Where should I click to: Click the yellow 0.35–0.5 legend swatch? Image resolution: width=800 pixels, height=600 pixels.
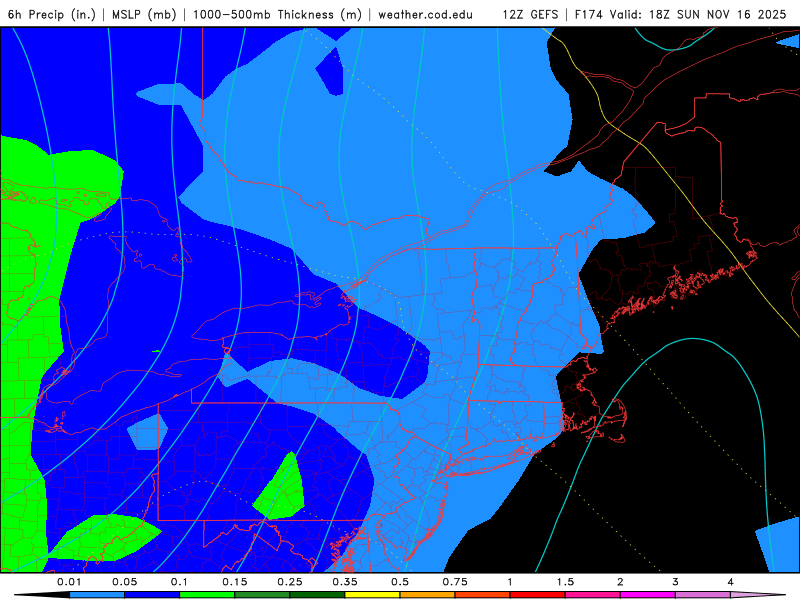pyautogui.click(x=372, y=595)
